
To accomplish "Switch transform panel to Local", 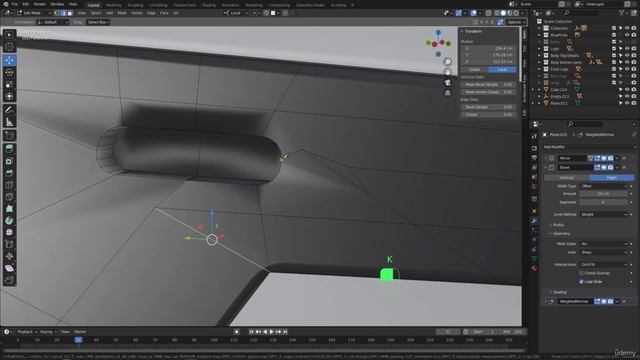I will tap(502, 69).
